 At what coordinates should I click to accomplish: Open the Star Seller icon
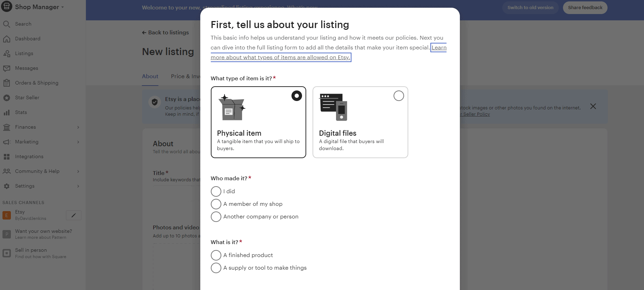click(x=6, y=97)
